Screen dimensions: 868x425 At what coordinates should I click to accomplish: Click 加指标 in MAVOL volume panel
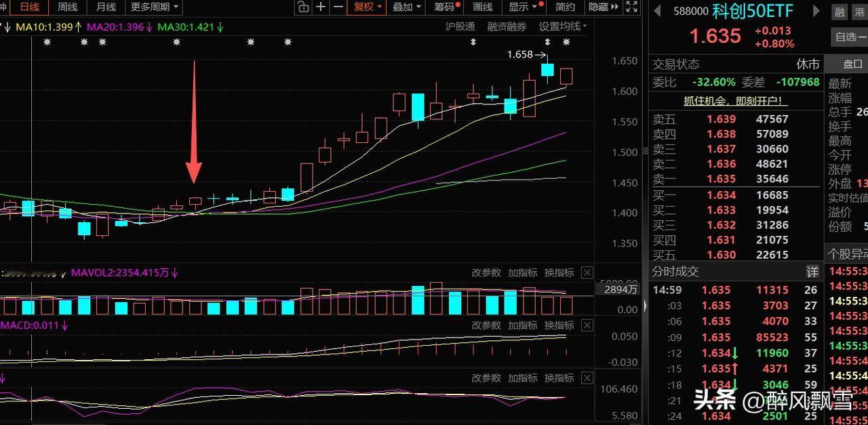(x=523, y=272)
